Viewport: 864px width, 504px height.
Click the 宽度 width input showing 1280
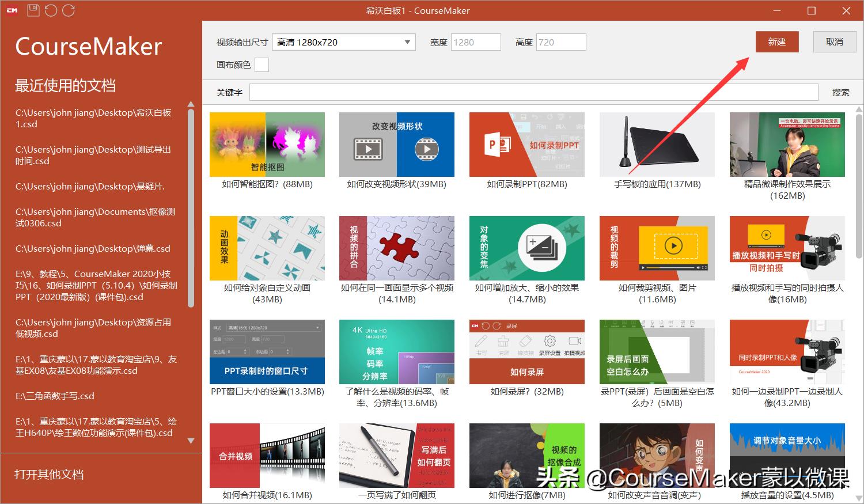coord(476,41)
